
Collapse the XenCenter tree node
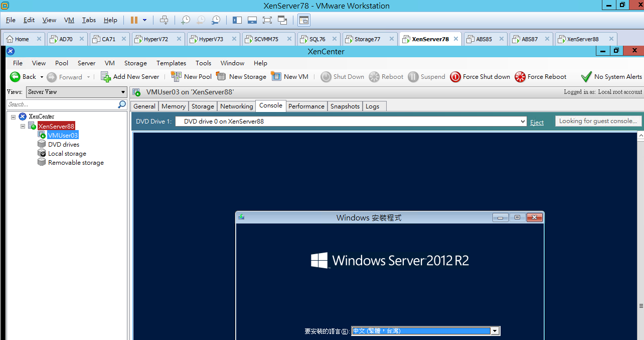point(13,117)
